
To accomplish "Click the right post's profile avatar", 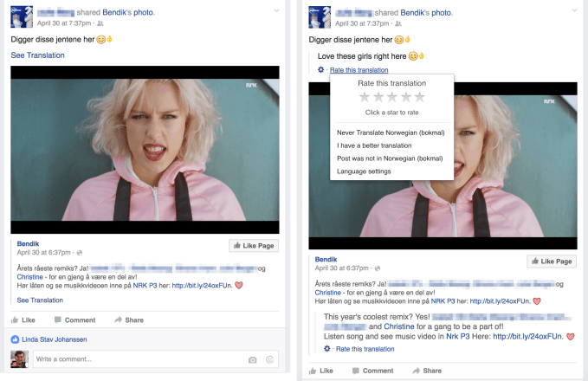I will (x=320, y=16).
